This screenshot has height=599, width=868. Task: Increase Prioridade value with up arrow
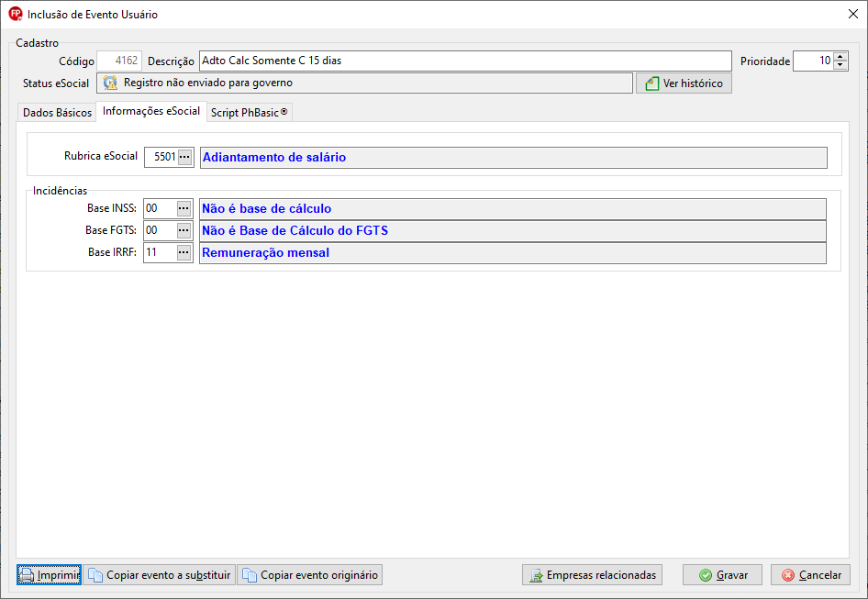coord(840,57)
